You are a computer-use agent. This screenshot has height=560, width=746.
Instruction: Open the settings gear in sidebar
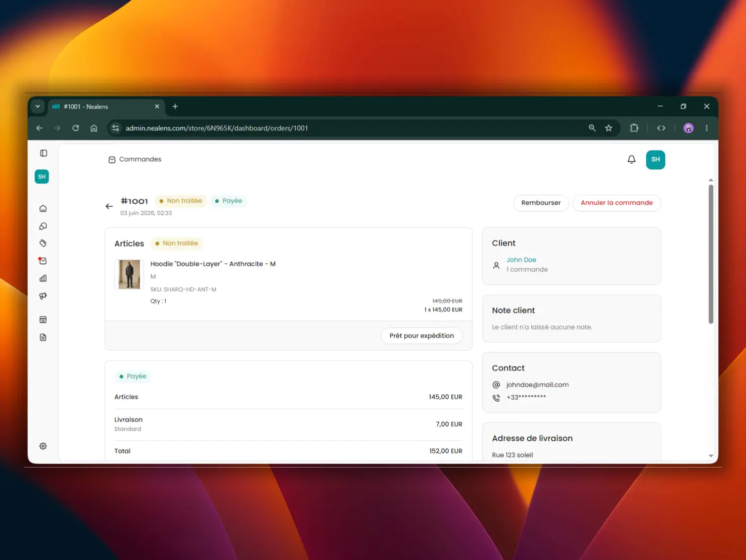[x=43, y=446]
